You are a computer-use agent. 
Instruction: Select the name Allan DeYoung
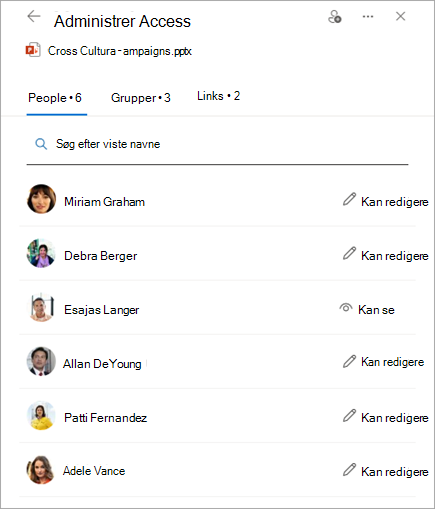pos(102,364)
